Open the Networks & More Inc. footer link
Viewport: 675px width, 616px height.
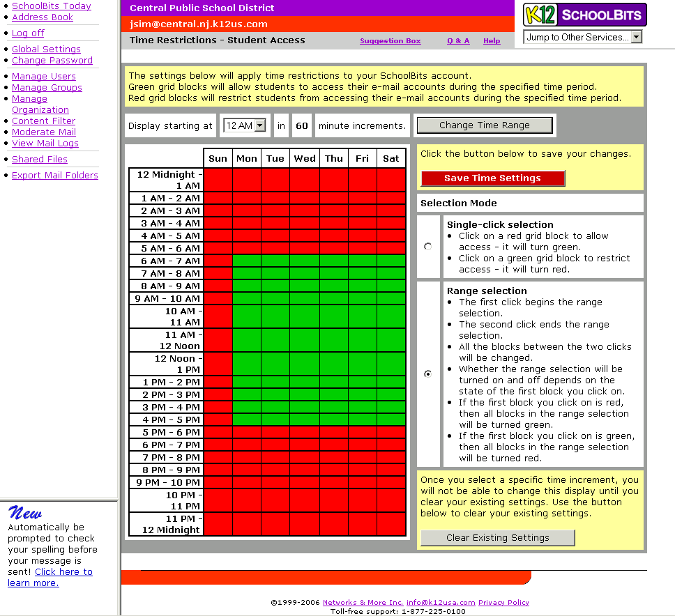tap(363, 602)
